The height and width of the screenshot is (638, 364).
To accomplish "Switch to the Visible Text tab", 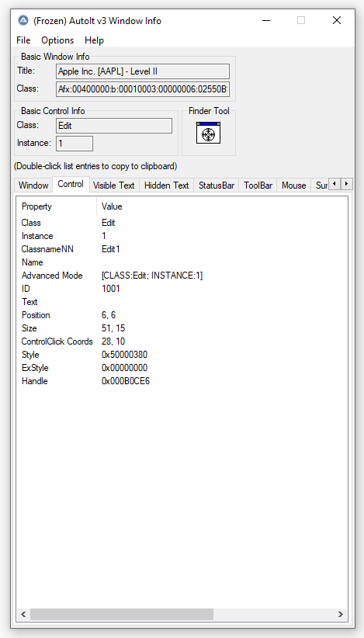I will [x=113, y=186].
